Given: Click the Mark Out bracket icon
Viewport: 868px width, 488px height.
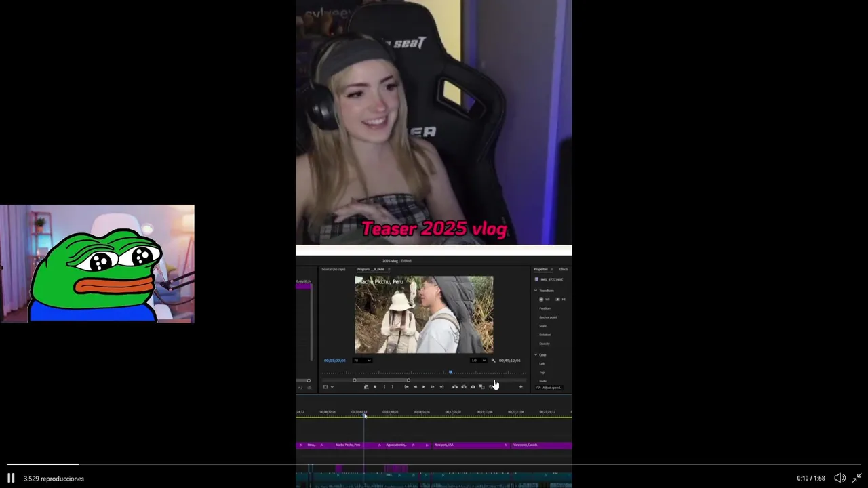Looking at the screenshot, I should coord(393,386).
